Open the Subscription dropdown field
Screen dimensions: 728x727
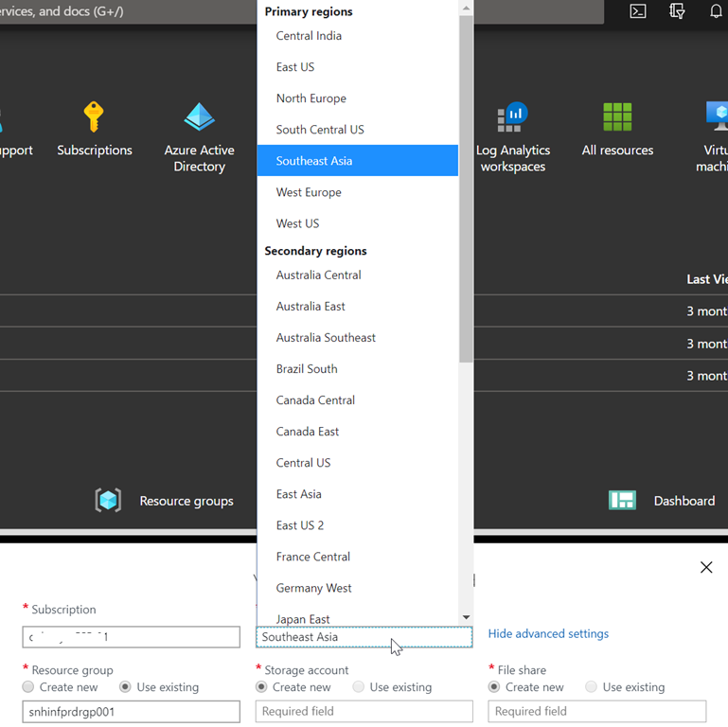131,637
